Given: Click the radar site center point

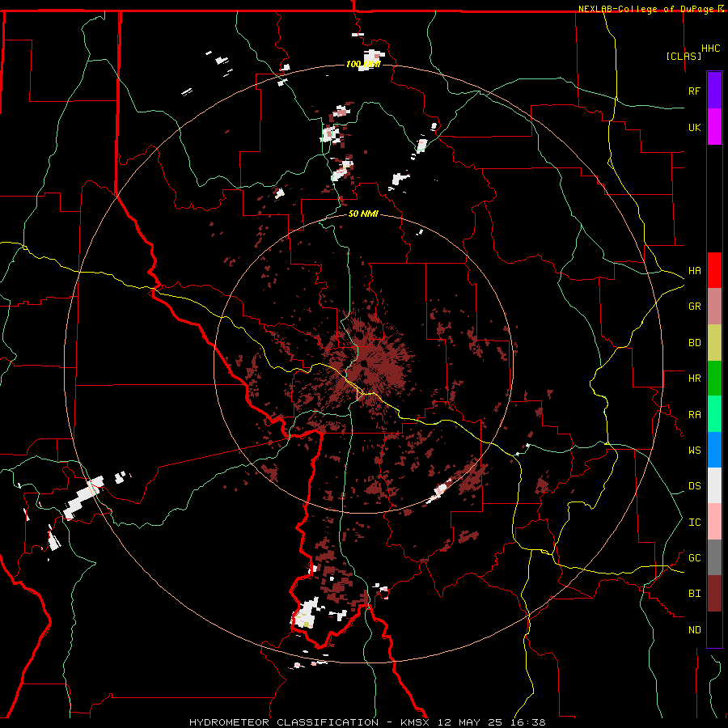Looking at the screenshot, I should coord(363,363).
